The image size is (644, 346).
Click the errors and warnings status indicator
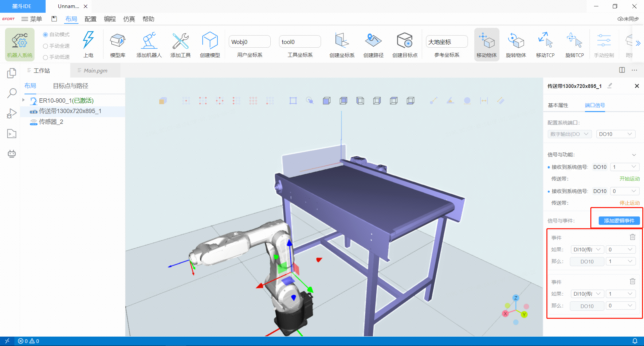point(29,341)
